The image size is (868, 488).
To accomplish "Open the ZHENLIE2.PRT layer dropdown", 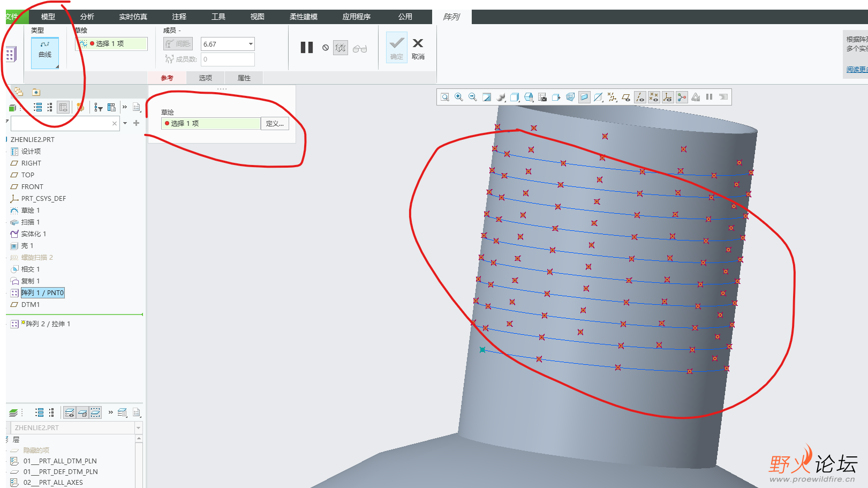I will click(x=139, y=428).
